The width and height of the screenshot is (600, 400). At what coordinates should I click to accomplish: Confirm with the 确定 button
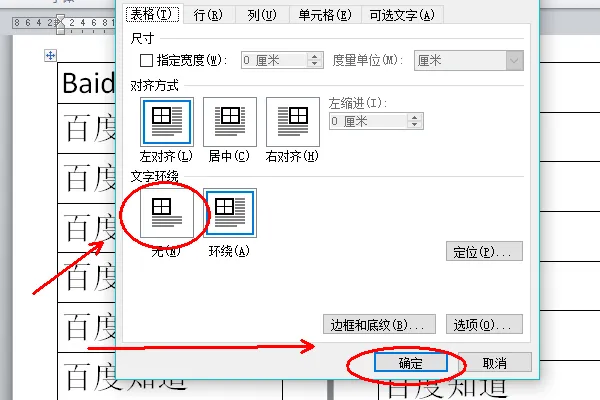click(411, 362)
